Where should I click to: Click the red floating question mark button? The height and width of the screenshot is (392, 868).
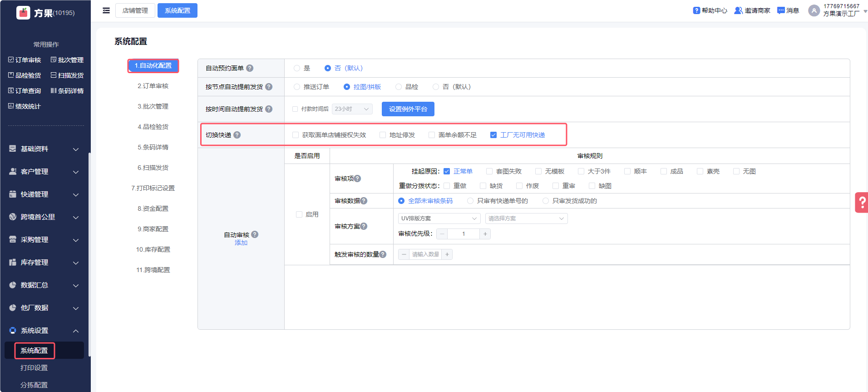click(x=861, y=203)
